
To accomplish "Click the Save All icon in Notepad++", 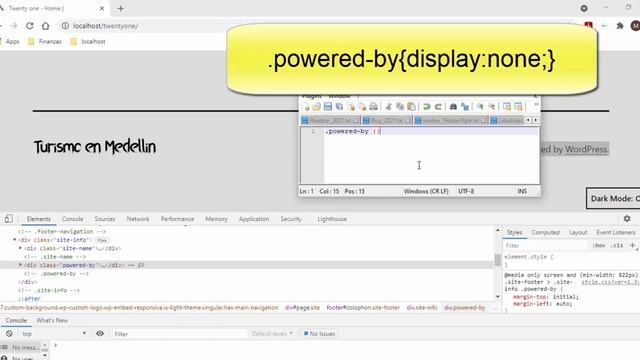I will point(339,107).
